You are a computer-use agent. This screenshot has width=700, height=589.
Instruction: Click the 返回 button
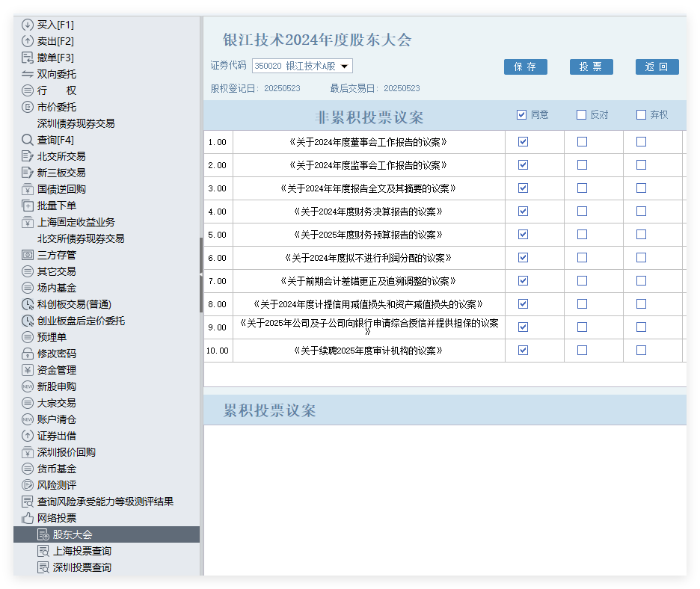[657, 67]
